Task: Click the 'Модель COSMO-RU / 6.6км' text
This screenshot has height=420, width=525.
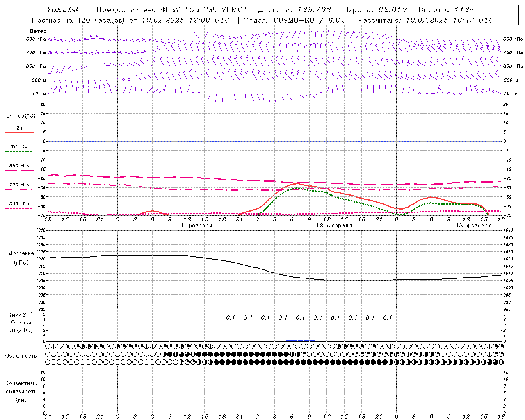Action: [x=296, y=20]
